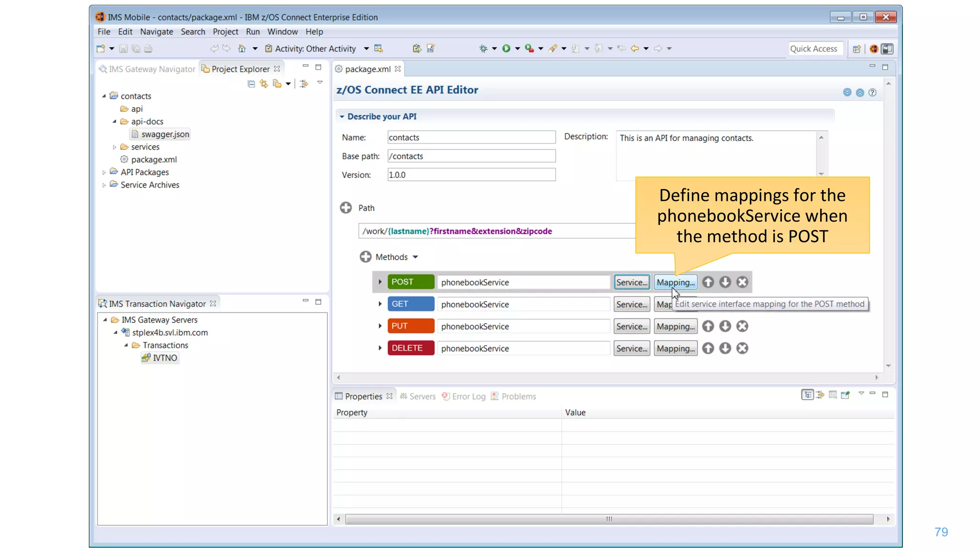Image resolution: width=980 pixels, height=551 pixels.
Task: Click the API Name input field
Action: pyautogui.click(x=471, y=137)
